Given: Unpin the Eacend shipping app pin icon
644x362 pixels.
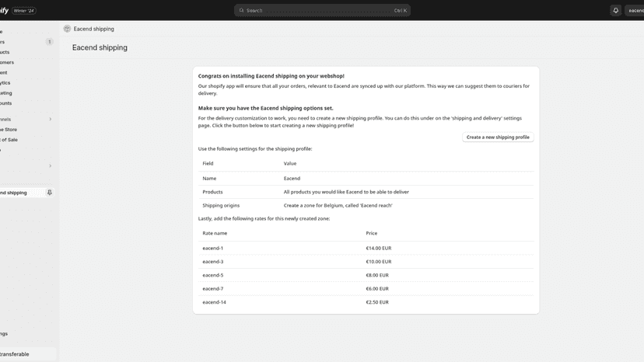Looking at the screenshot, I should click(49, 193).
